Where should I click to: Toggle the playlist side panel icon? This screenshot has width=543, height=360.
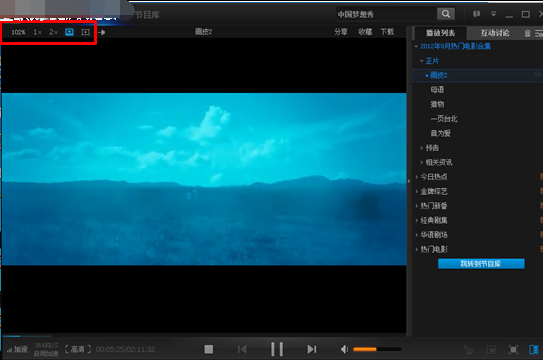pos(534,350)
